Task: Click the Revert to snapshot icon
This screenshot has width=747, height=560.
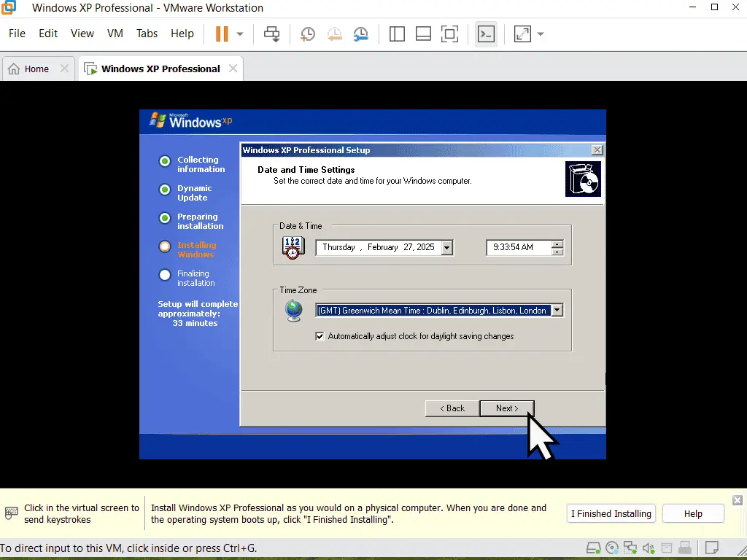Action: [334, 34]
